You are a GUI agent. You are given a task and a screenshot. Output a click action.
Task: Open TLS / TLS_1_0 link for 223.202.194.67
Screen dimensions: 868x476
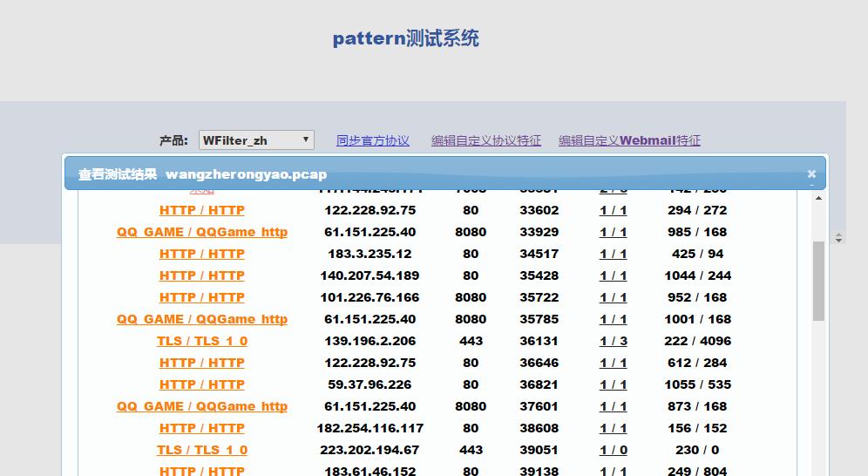(202, 450)
